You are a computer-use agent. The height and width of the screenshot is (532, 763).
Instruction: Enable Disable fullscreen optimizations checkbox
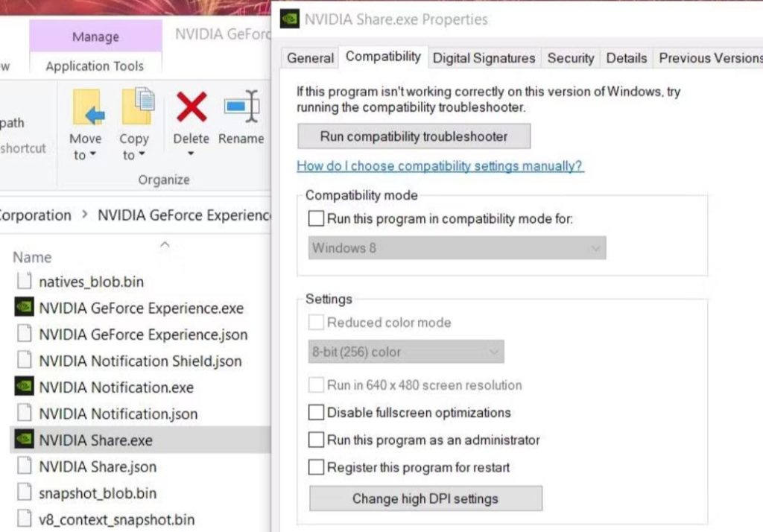(316, 412)
